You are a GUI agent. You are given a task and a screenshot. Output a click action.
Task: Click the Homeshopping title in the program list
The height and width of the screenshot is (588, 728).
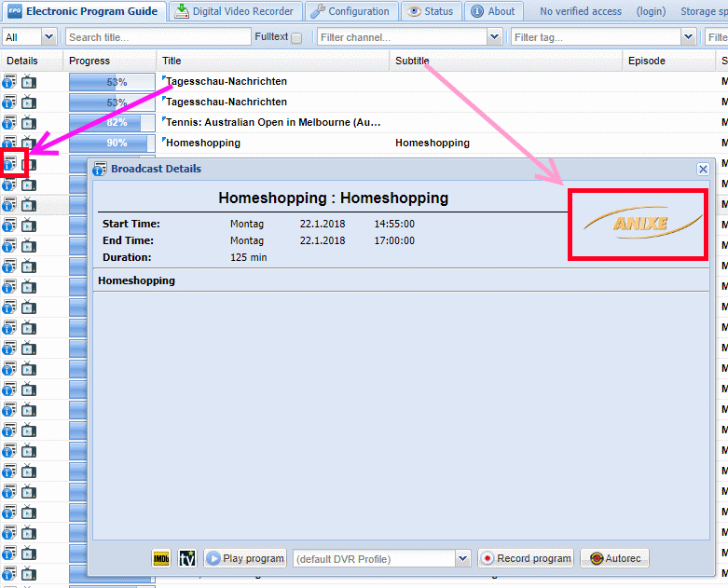[203, 143]
